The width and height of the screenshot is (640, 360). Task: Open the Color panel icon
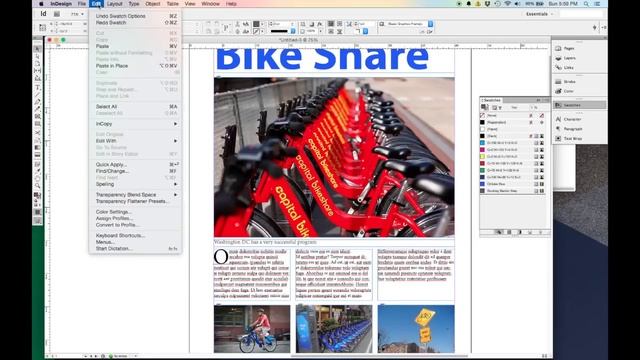[558, 91]
